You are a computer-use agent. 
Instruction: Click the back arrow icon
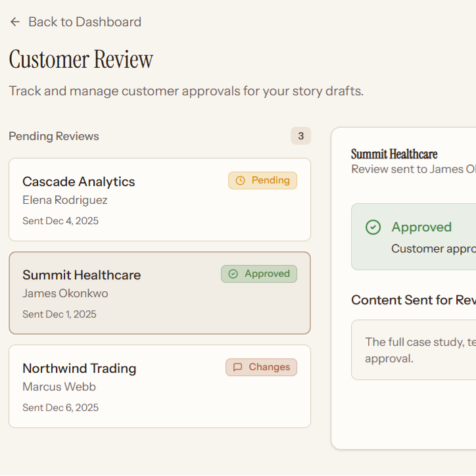[x=15, y=22]
